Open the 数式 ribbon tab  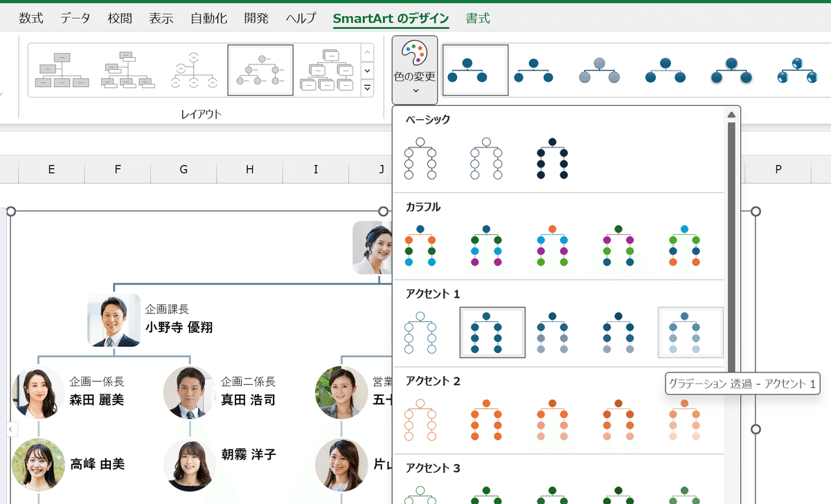pos(31,19)
